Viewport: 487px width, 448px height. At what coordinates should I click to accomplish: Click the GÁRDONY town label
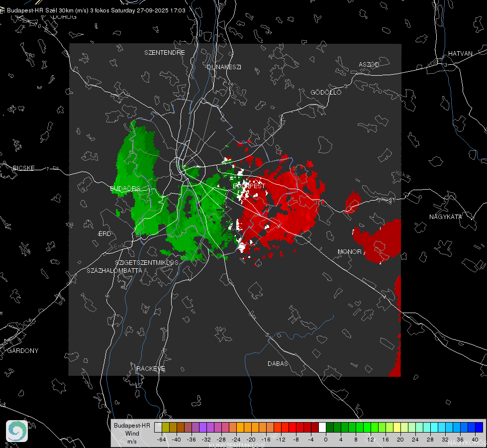pyautogui.click(x=23, y=351)
